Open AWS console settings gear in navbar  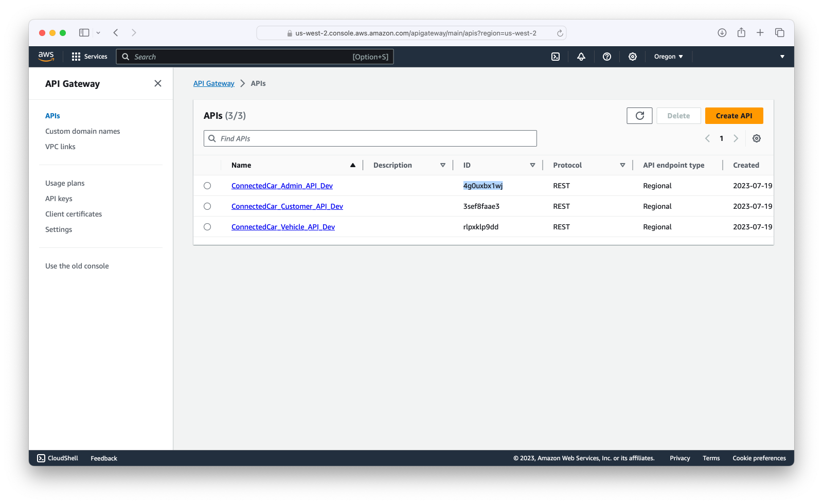tap(633, 57)
